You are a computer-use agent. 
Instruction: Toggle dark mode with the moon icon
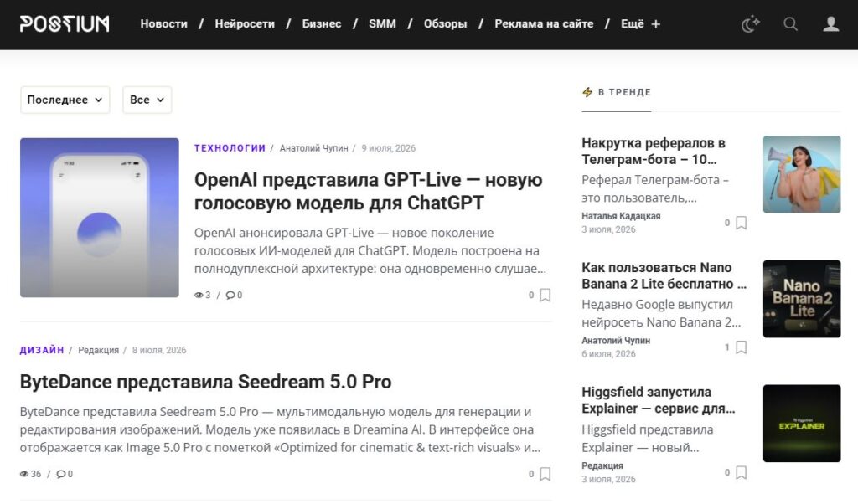point(750,24)
